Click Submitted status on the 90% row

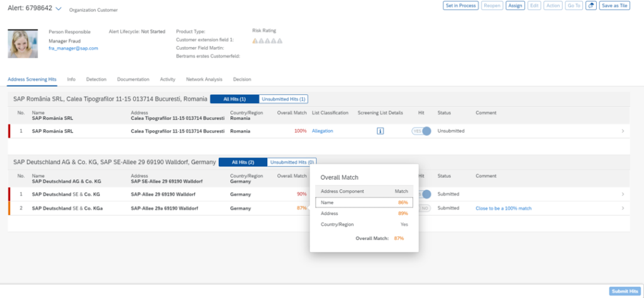(448, 194)
